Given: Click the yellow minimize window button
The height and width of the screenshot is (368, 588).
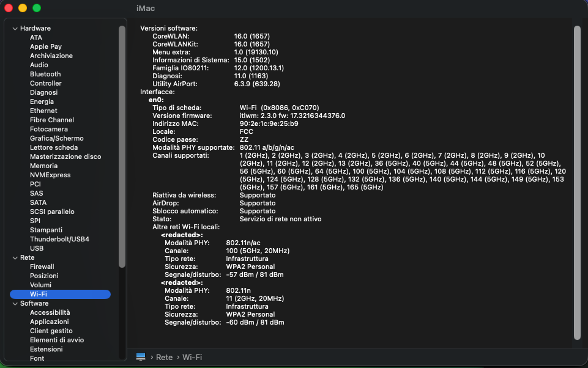Looking at the screenshot, I should (x=23, y=8).
